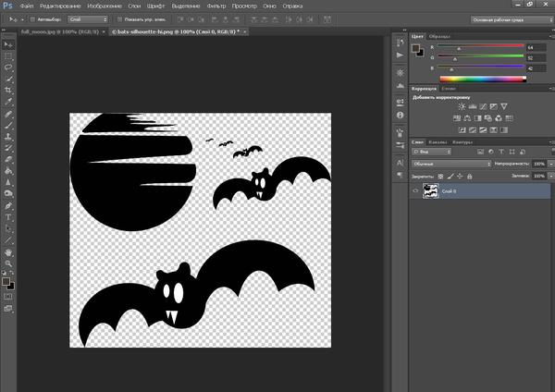This screenshot has width=555, height=392.
Task: Pick the Type (T) tool
Action: (x=8, y=215)
